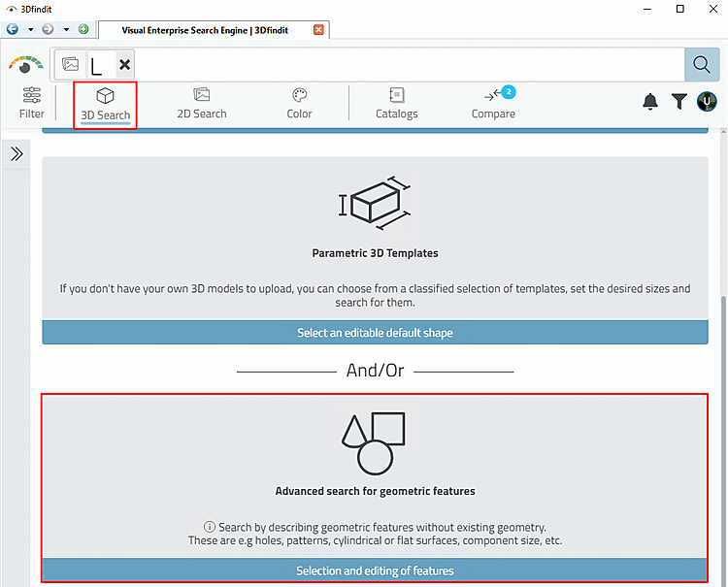Switch to 2D Search mode
This screenshot has width=728, height=587.
tap(202, 104)
